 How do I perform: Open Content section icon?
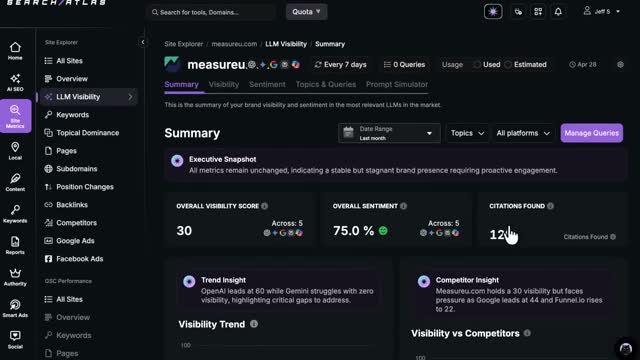click(x=15, y=182)
